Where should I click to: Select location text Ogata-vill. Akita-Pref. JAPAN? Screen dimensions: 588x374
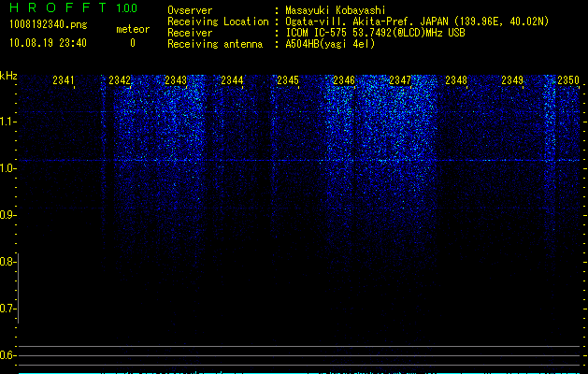(367, 22)
